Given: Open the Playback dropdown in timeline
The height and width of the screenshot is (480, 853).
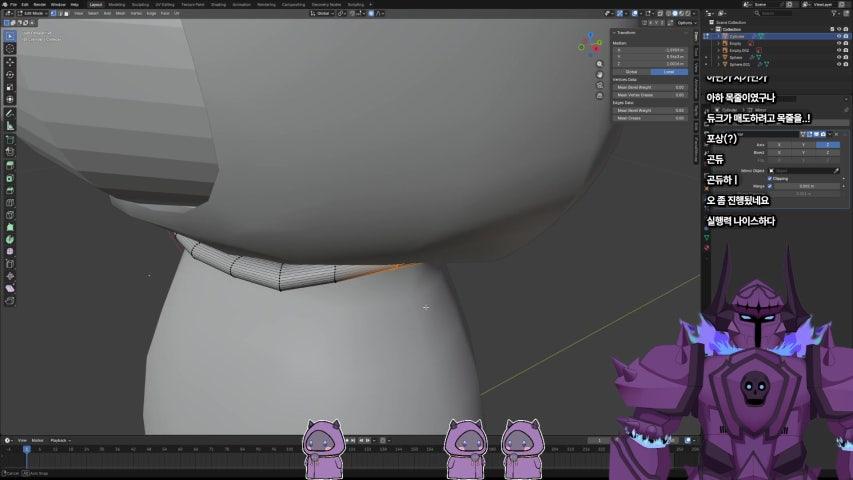Looking at the screenshot, I should point(60,440).
